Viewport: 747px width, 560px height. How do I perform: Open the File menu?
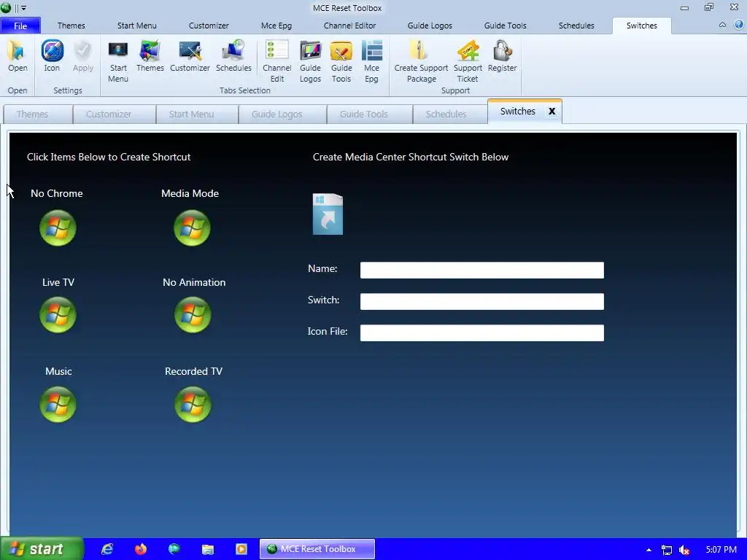pyautogui.click(x=20, y=26)
